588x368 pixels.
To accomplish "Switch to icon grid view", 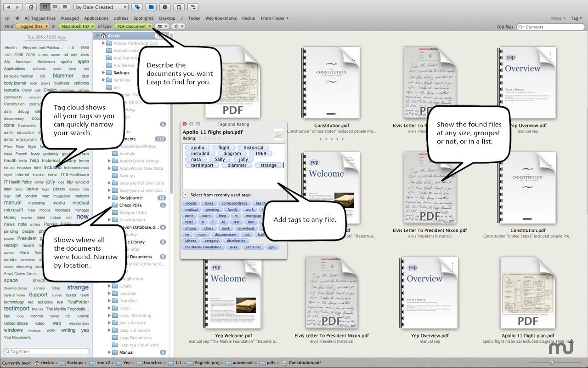I will pos(45,7).
